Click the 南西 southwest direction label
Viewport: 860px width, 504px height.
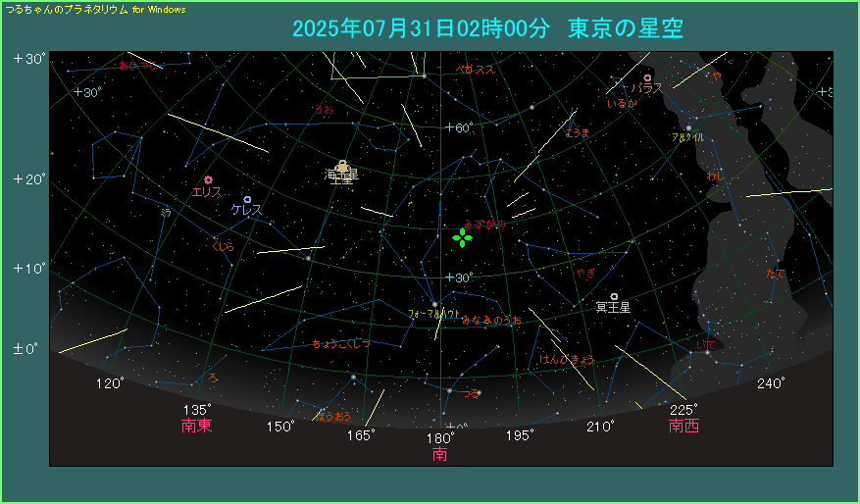[683, 427]
